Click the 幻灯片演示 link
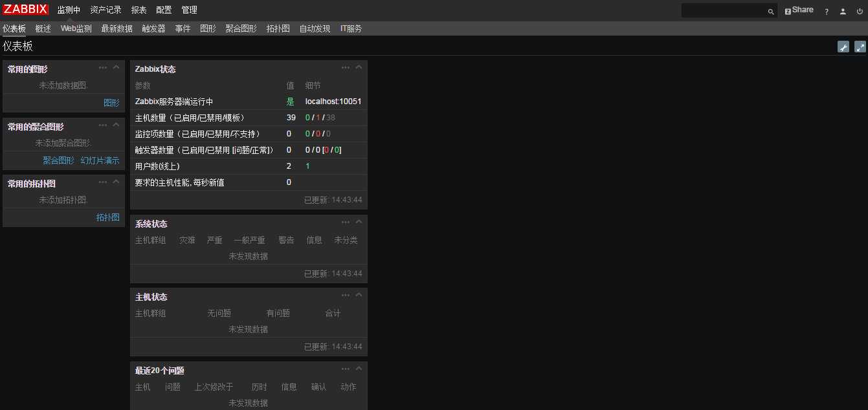The width and height of the screenshot is (868, 410). coord(100,160)
